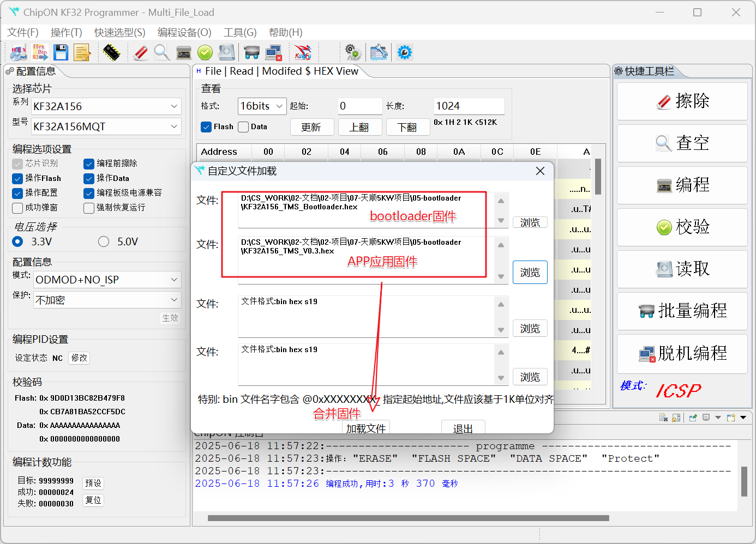Toggle the 操作Flash checkbox

[x=17, y=178]
